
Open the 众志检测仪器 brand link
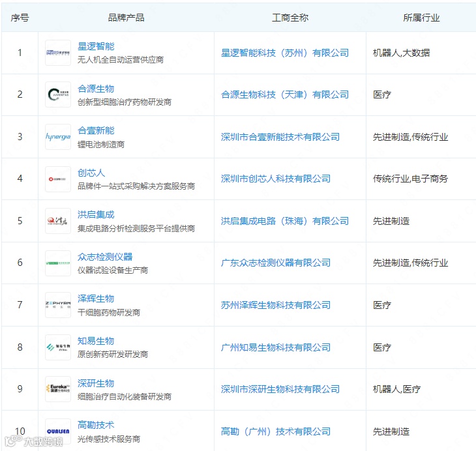(x=105, y=257)
